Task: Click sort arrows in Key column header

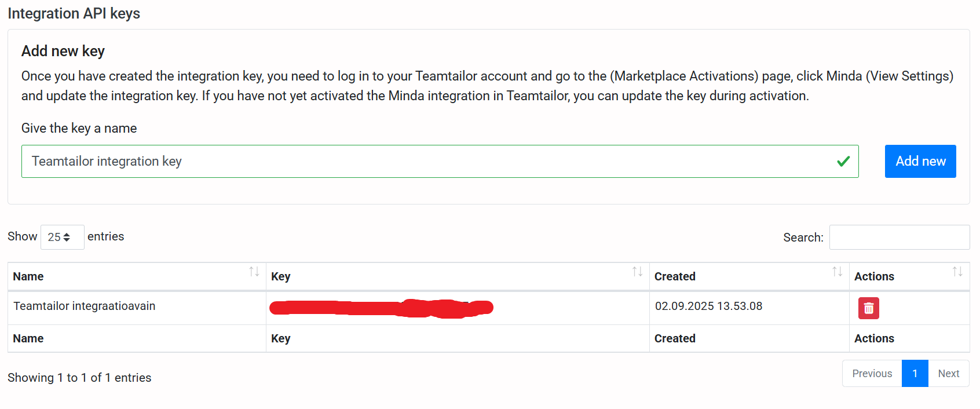Action: pos(637,272)
